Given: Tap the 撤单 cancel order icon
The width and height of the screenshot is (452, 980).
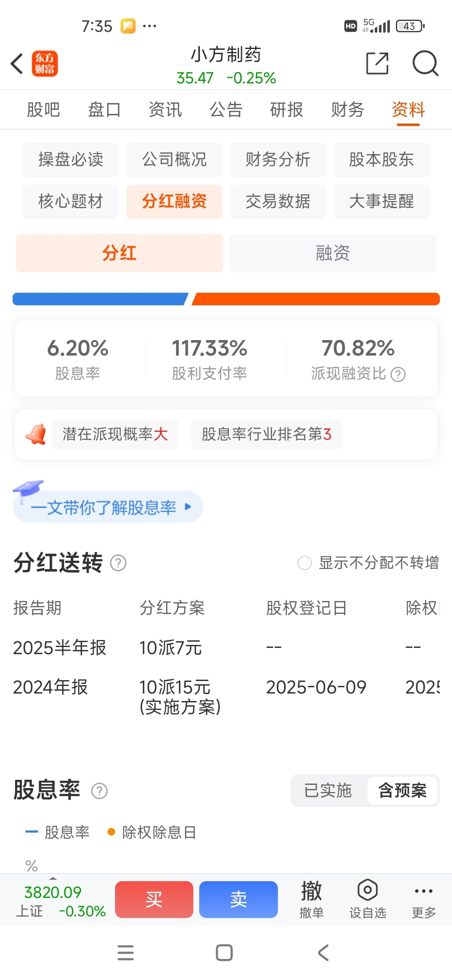Looking at the screenshot, I should pyautogui.click(x=312, y=899).
